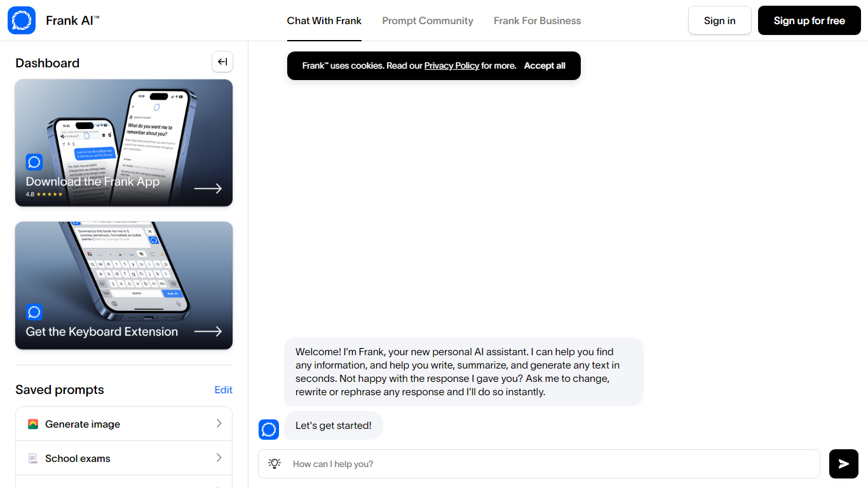Accept all cookies in the banner
Viewport: 868px width, 488px height.
point(545,65)
